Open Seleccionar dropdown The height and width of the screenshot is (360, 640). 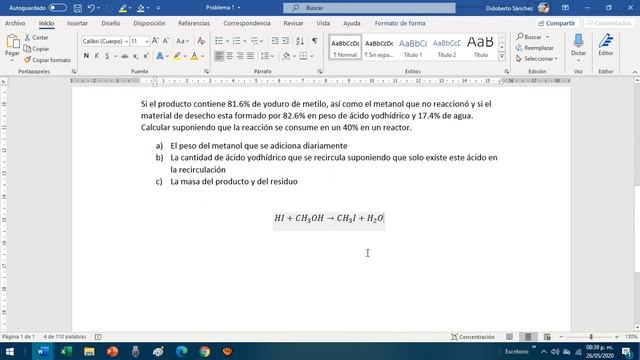pyautogui.click(x=537, y=59)
